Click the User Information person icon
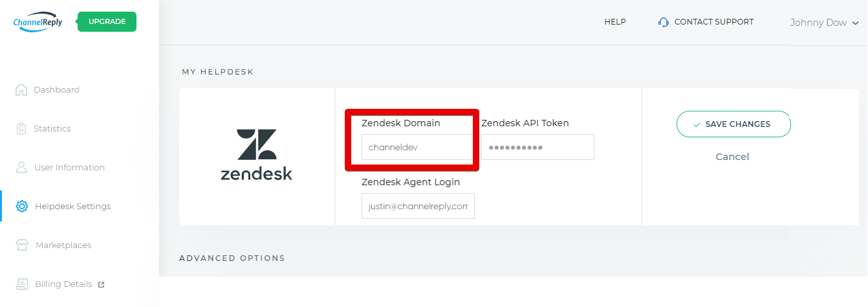The width and height of the screenshot is (868, 307). (x=21, y=168)
